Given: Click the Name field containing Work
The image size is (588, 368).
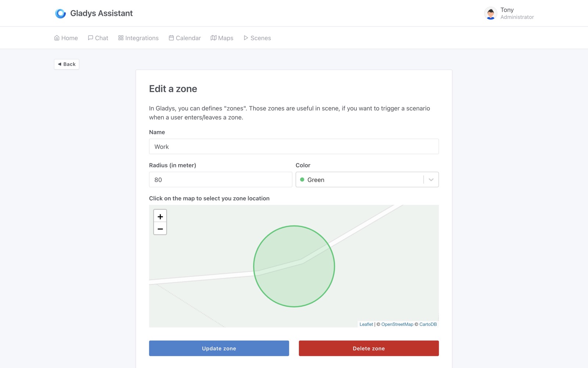Looking at the screenshot, I should coord(294,146).
